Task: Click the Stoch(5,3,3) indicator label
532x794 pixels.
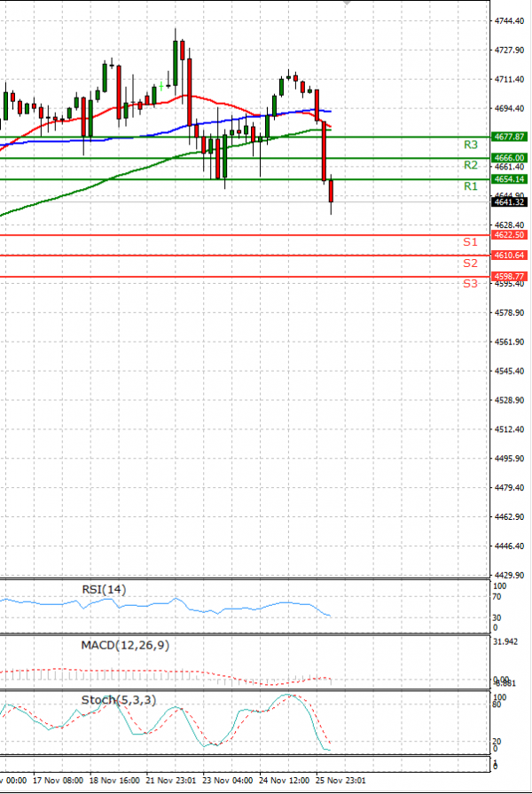Action: 119,700
